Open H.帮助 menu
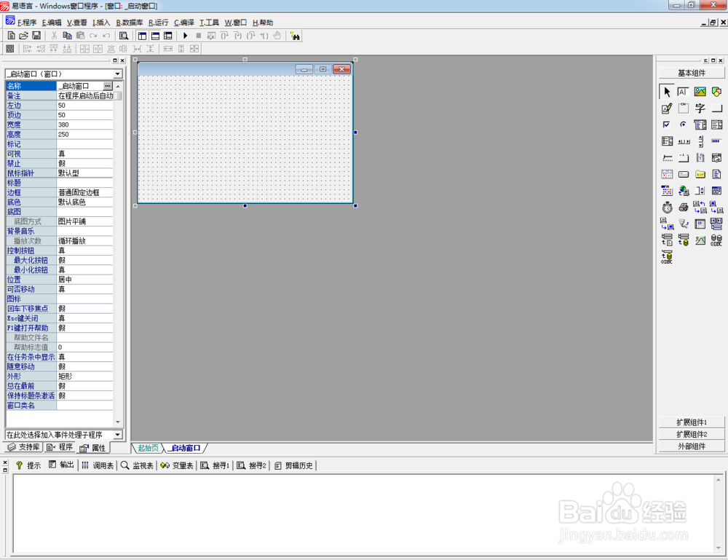The image size is (728, 560). pyautogui.click(x=263, y=23)
